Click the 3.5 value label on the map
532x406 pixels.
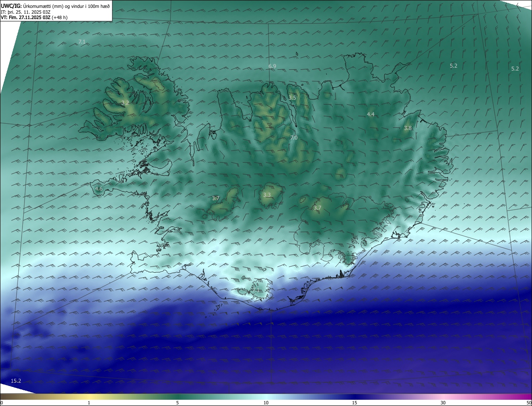[x=292, y=98]
